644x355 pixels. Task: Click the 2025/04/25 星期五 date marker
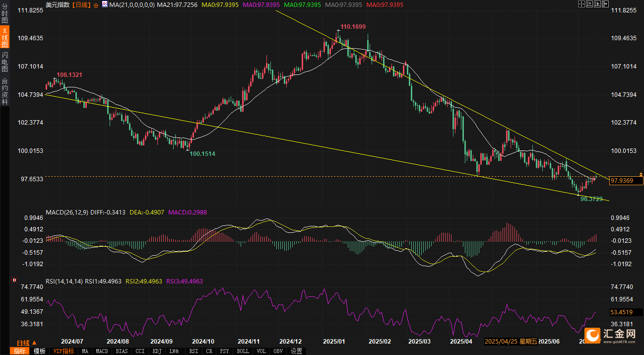[511, 342]
